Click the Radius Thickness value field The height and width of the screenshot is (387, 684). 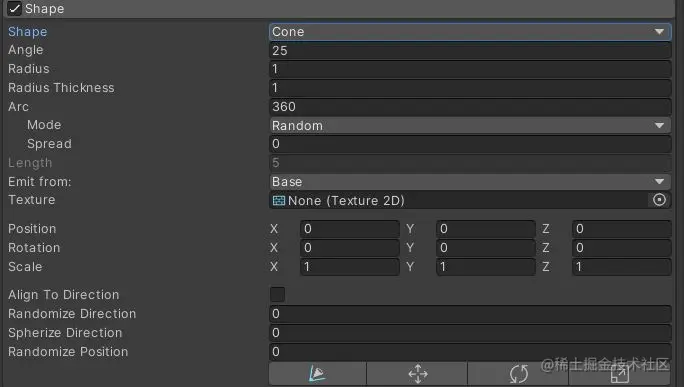coord(470,88)
